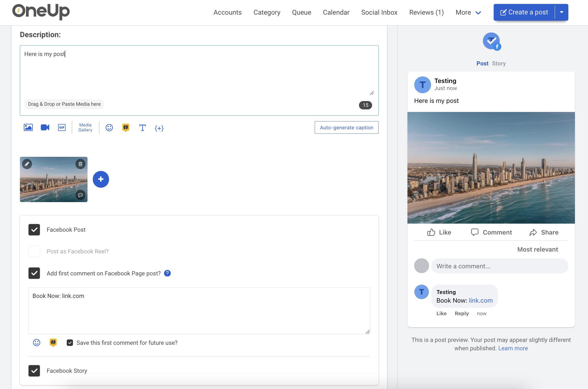Screen dimensions: 588x389
Task: Open the GIF picker icon
Action: pos(62,127)
